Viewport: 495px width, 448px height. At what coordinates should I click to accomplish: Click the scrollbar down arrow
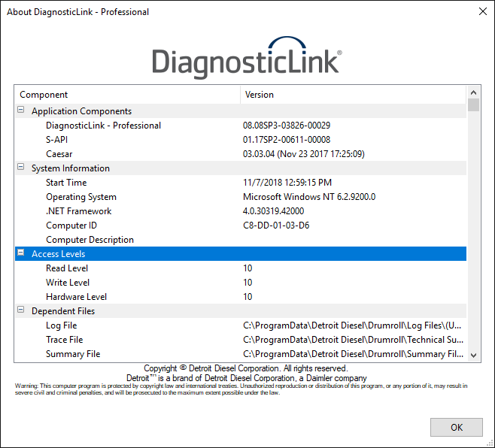473,356
